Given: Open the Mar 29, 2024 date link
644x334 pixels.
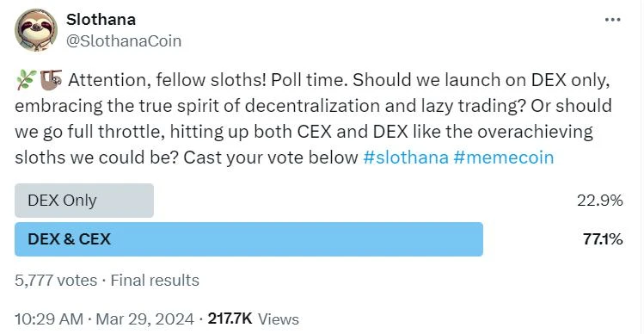Looking at the screenshot, I should pos(145,319).
